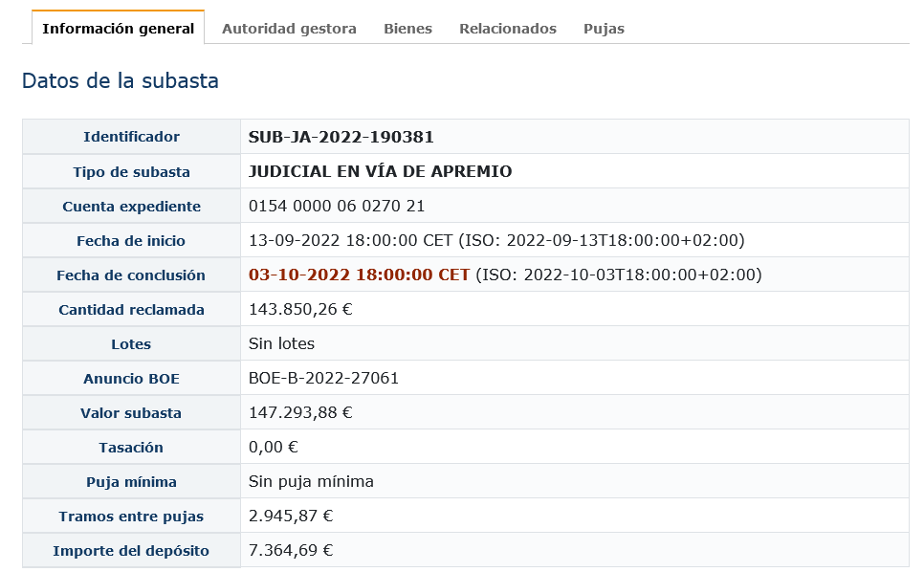Screen dimensions: 924x572
Task: Click the Tasación value 0,00 €
Action: pyautogui.click(x=273, y=447)
